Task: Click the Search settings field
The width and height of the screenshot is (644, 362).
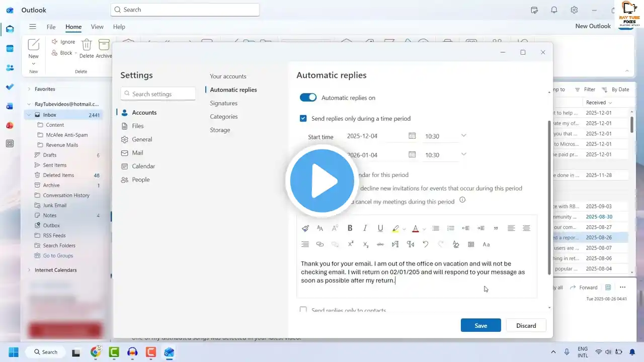Action: pyautogui.click(x=158, y=94)
